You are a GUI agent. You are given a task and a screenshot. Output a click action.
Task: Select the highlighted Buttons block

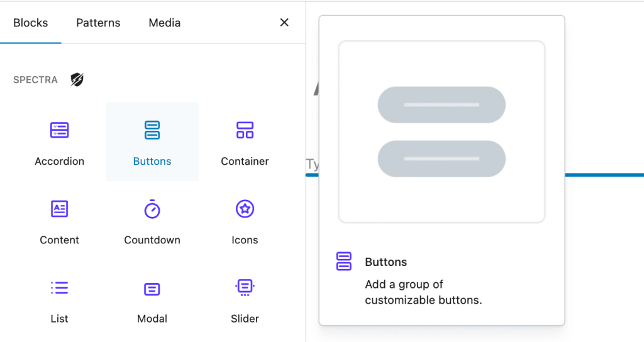coord(152,142)
